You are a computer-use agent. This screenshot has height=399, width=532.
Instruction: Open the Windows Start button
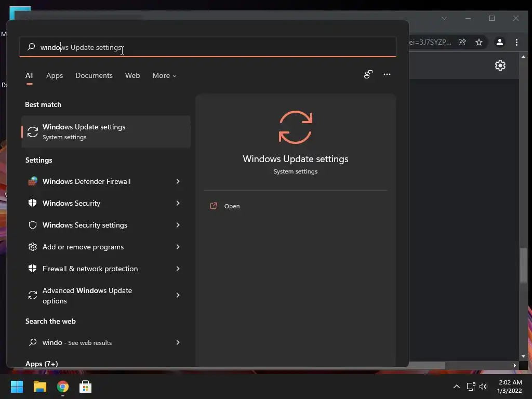(17, 387)
